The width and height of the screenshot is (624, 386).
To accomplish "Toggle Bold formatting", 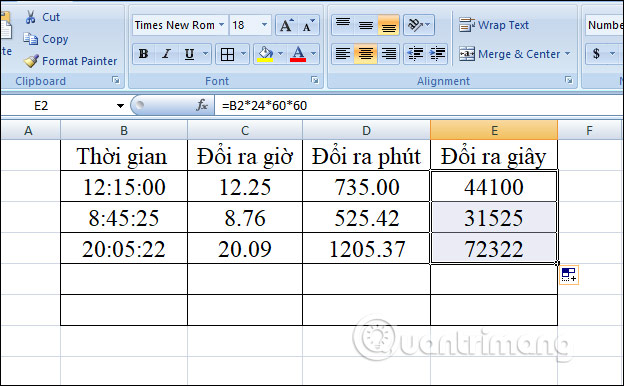I will click(144, 54).
